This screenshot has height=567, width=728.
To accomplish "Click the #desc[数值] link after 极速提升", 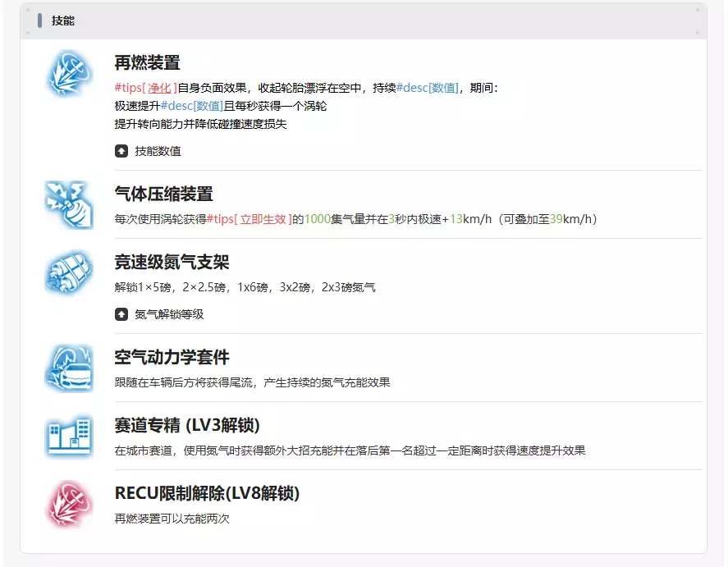I will [192, 106].
